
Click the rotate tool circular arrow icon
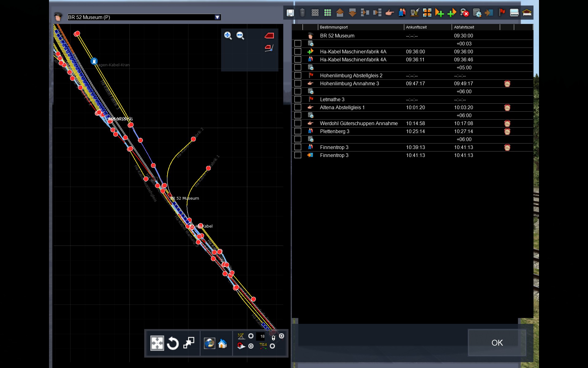click(173, 343)
